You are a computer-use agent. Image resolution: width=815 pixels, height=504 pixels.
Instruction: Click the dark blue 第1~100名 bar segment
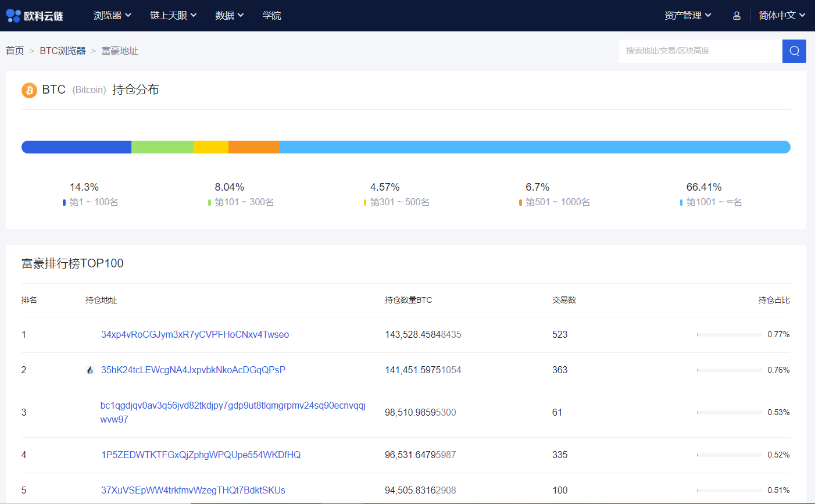point(76,147)
